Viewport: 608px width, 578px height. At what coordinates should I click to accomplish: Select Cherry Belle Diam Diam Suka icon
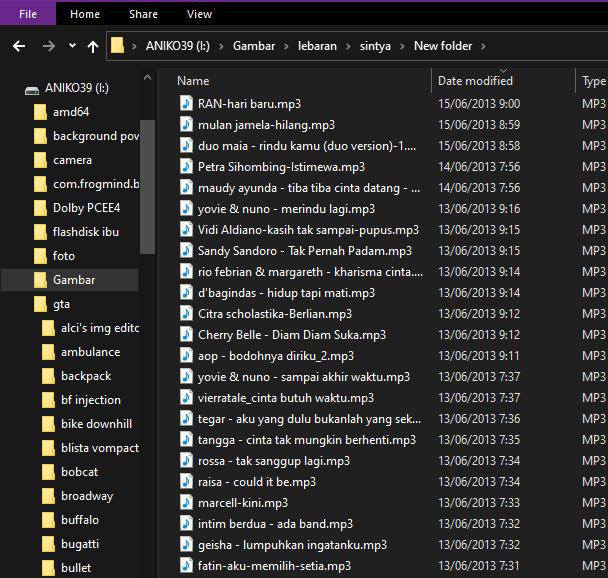[187, 335]
